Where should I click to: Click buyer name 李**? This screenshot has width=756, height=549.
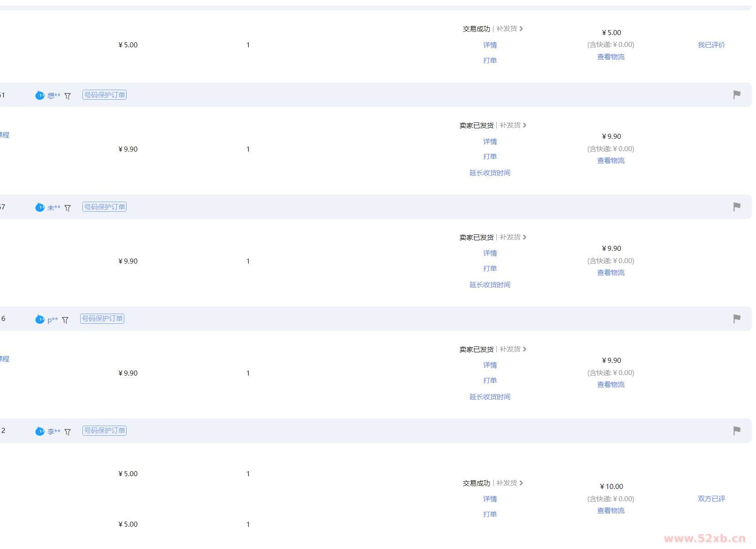coord(54,432)
